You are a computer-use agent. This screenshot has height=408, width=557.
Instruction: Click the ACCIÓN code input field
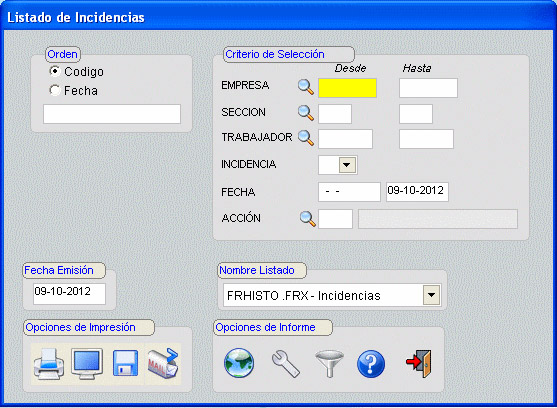coord(335,219)
